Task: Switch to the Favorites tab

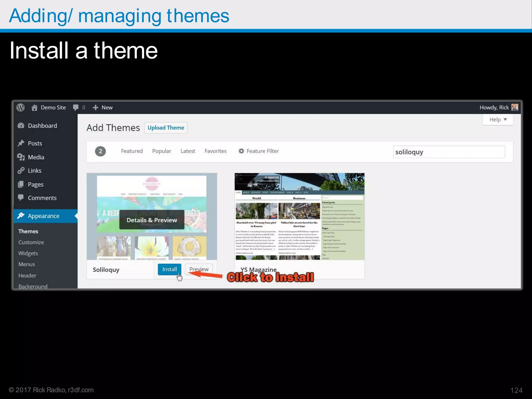Action: click(x=216, y=151)
